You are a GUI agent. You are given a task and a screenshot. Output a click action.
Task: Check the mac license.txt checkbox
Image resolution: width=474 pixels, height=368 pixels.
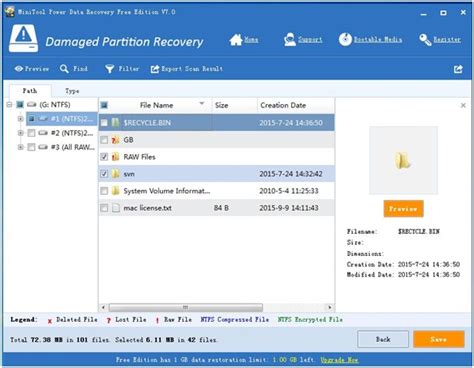tap(104, 208)
